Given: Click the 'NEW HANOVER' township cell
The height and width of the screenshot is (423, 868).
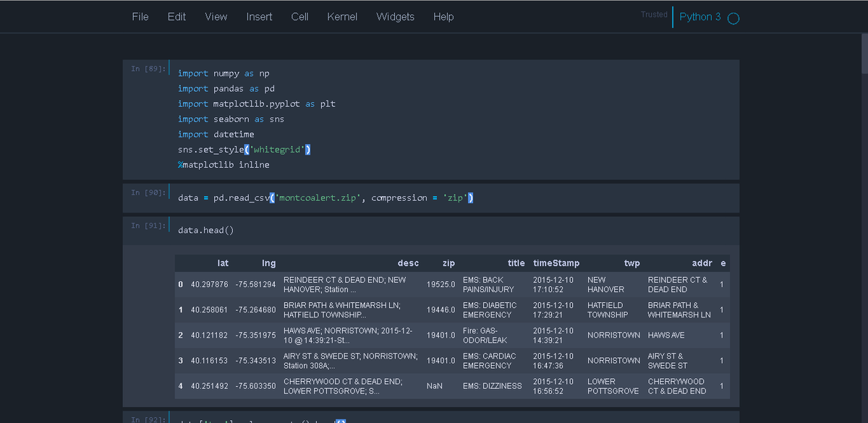Looking at the screenshot, I should (x=606, y=285).
